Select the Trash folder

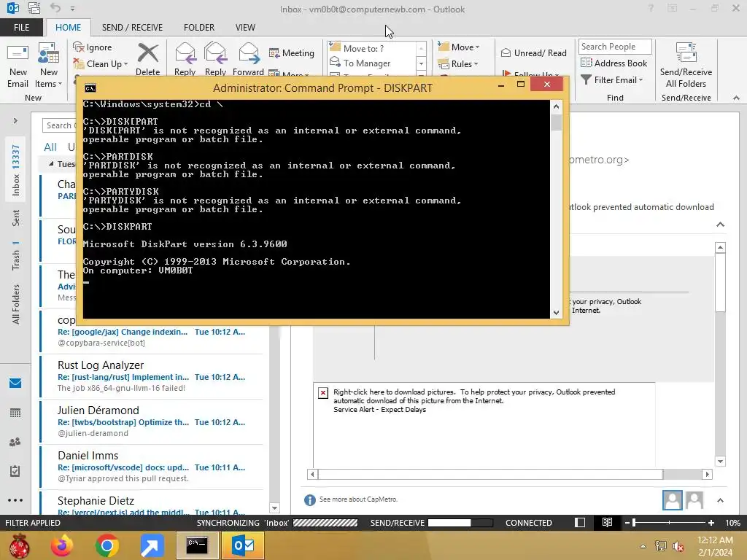tap(16, 255)
